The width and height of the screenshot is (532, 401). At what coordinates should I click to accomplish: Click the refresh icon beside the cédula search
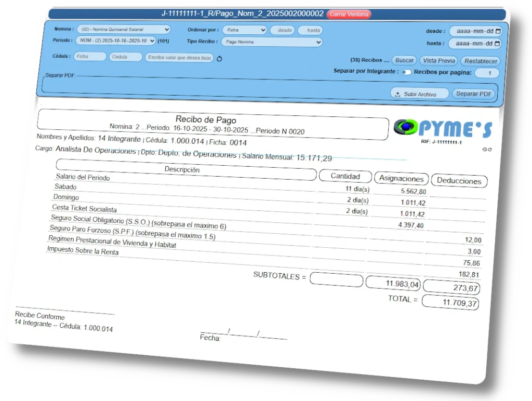(219, 59)
